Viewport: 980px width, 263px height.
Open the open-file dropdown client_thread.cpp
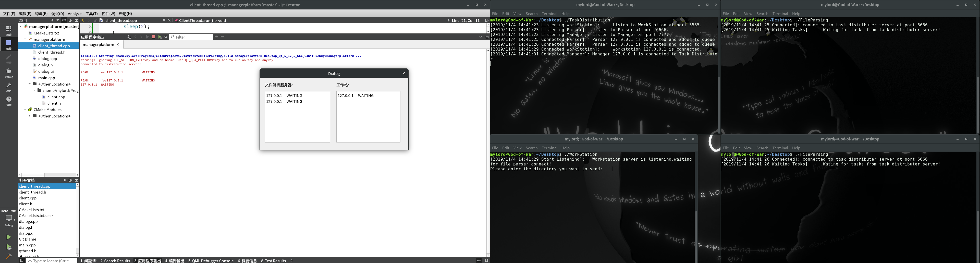click(x=132, y=20)
